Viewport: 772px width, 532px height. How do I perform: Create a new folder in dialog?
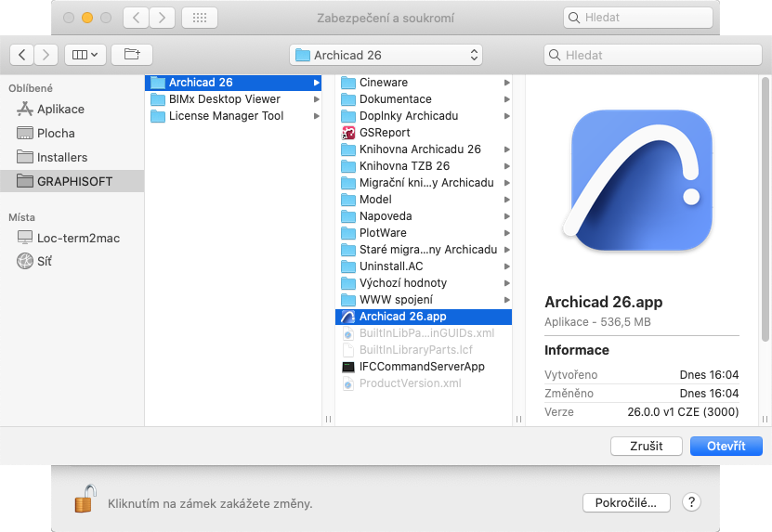point(132,55)
